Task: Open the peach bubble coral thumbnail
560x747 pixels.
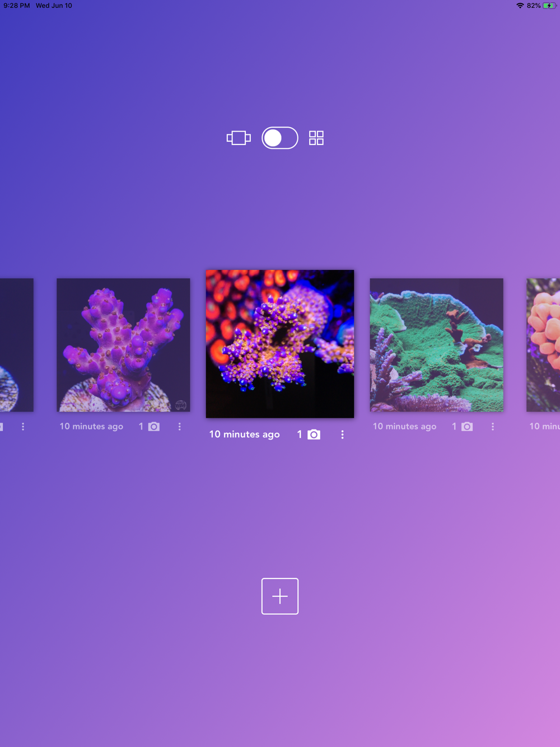Action: 543,345
